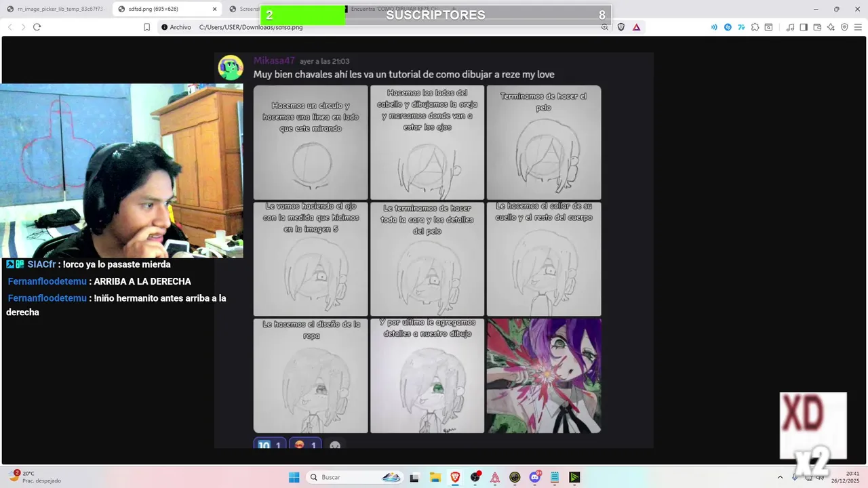Click the timestamp 'ayer a las 21:03'
Image resolution: width=868 pixels, height=488 pixels.
point(325,61)
